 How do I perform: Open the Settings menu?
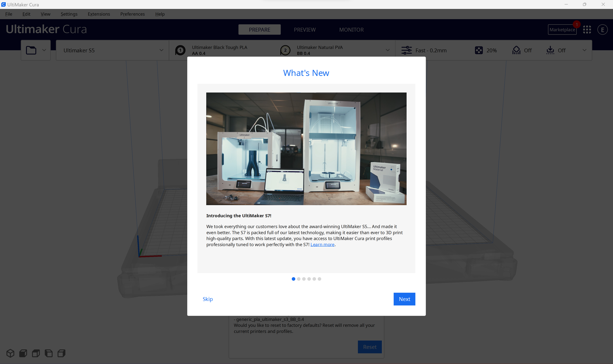(69, 14)
